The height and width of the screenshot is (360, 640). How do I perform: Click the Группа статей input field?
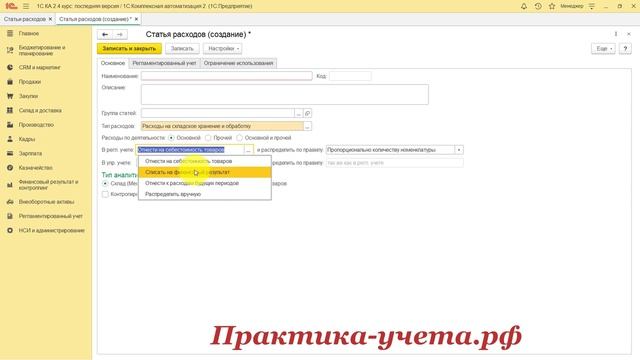point(218,113)
